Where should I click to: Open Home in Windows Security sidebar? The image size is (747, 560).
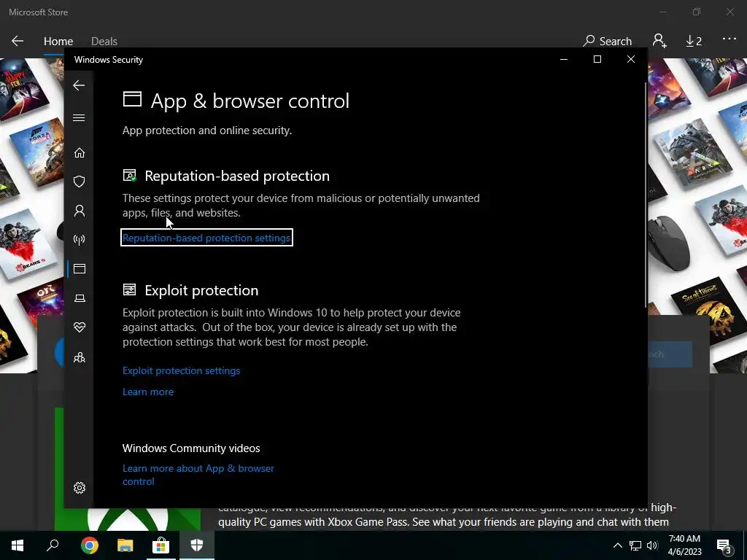coord(79,153)
